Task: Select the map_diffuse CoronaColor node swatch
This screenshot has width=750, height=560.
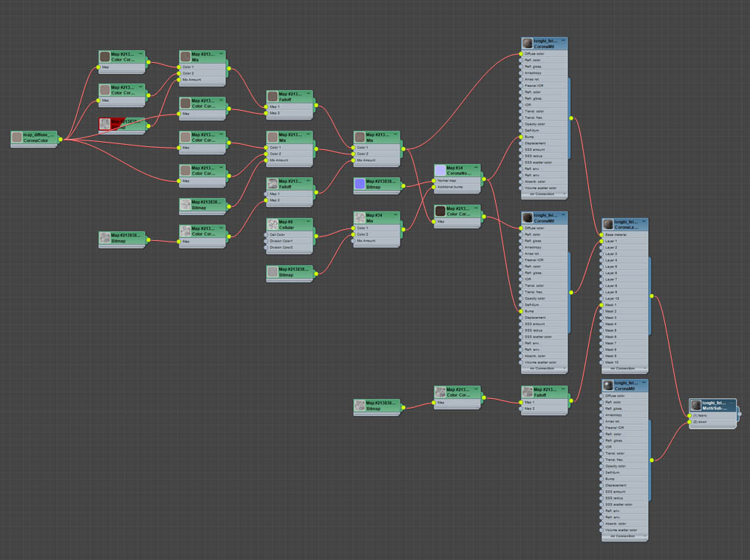Action: click(17, 137)
